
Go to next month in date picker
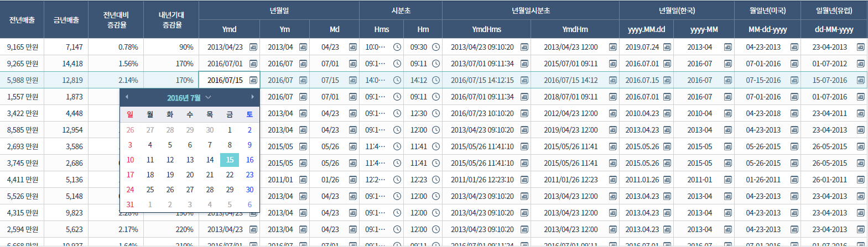tap(252, 97)
